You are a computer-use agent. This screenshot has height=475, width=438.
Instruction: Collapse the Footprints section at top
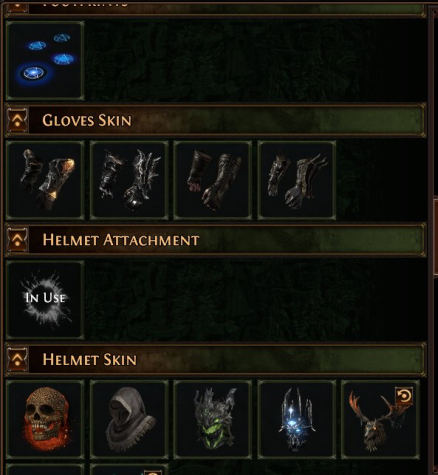[17, 7]
